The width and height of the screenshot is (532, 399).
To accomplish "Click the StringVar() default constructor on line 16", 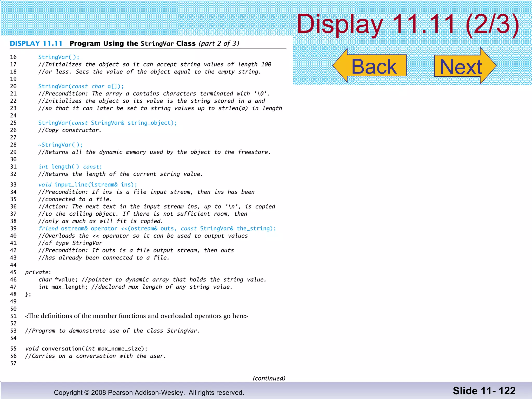I will (59, 57).
